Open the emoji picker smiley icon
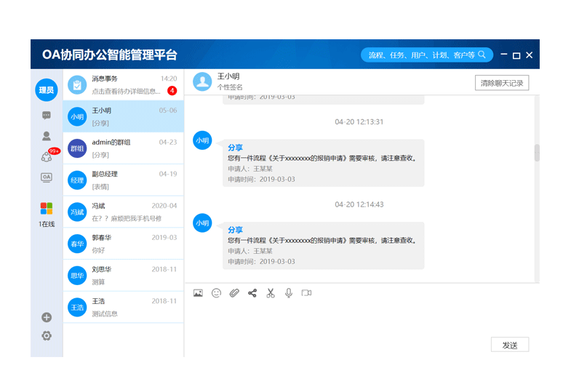 [216, 293]
